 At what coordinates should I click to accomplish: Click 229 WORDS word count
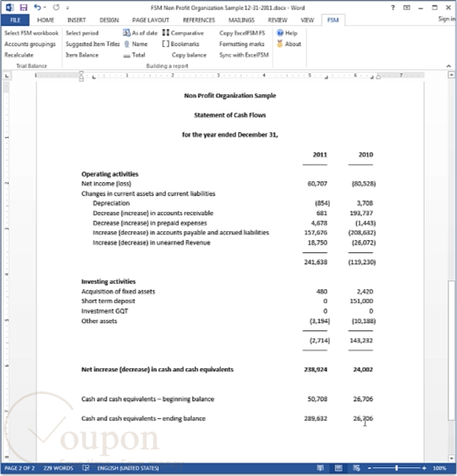click(58, 468)
